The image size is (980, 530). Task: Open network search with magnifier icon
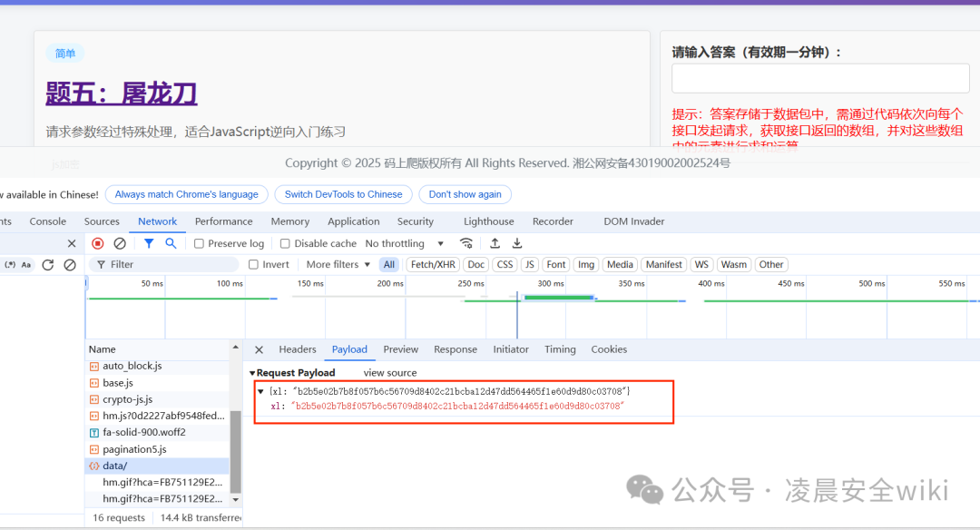(x=171, y=243)
